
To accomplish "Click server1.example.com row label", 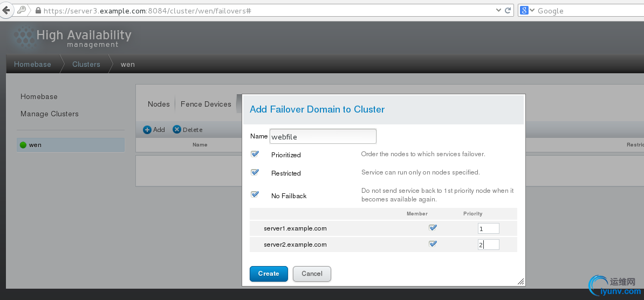I will point(296,228).
